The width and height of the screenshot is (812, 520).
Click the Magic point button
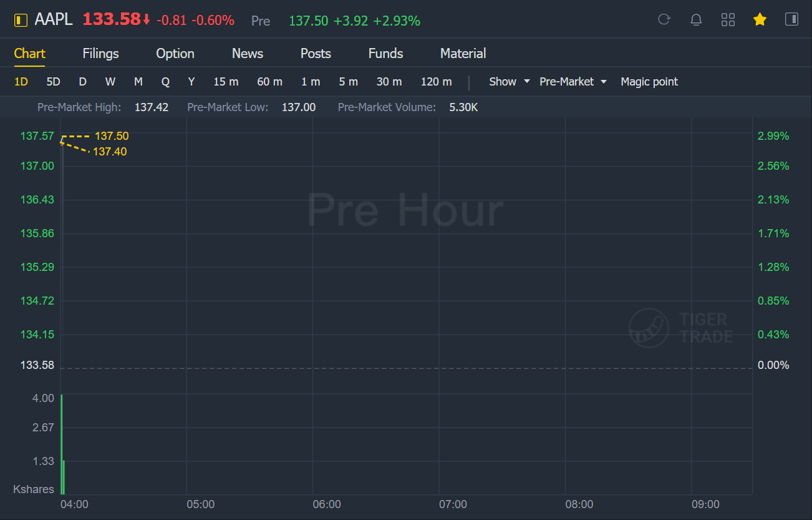(649, 82)
